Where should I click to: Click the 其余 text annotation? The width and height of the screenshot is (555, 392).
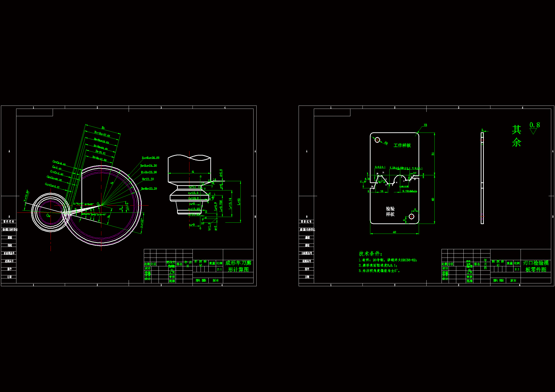tap(516, 136)
